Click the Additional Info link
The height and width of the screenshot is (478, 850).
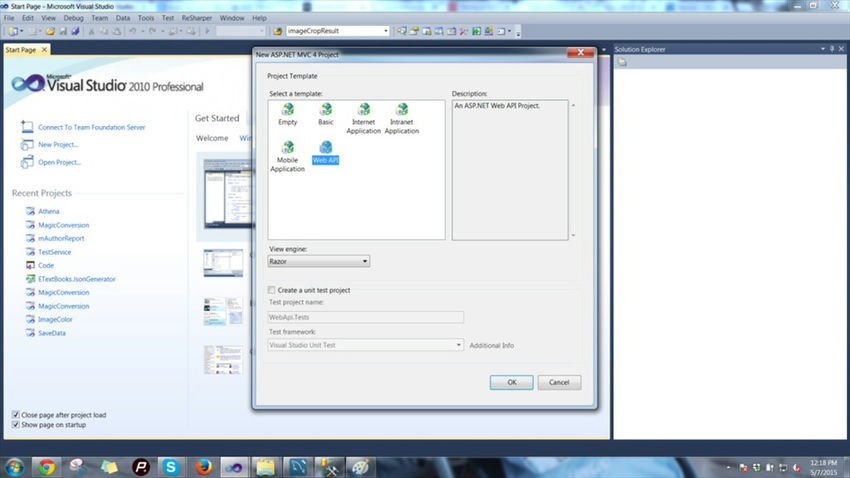(x=492, y=345)
